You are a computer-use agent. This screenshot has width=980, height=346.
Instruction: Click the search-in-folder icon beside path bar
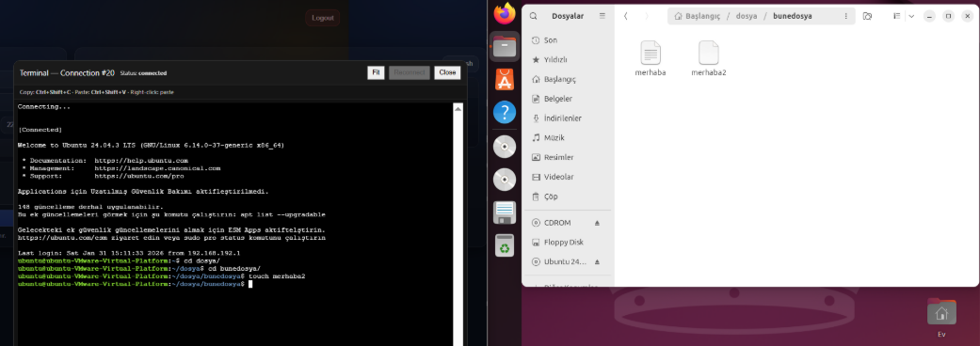pos(867,16)
